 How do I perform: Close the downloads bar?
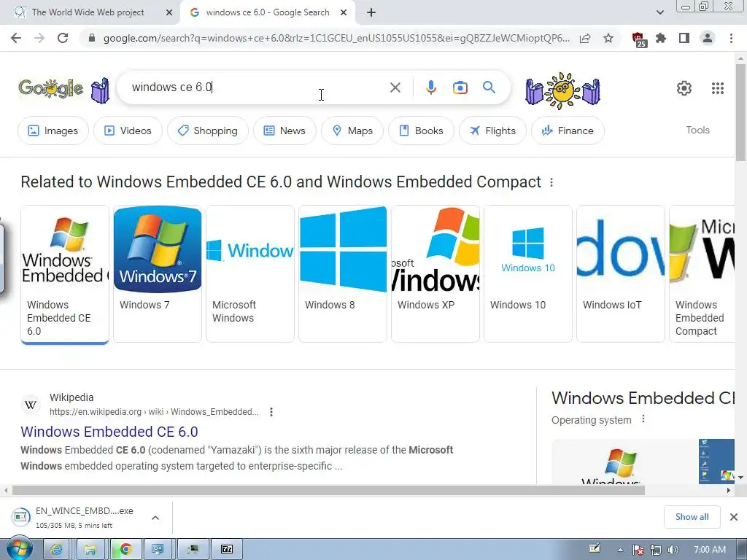pyautogui.click(x=734, y=517)
